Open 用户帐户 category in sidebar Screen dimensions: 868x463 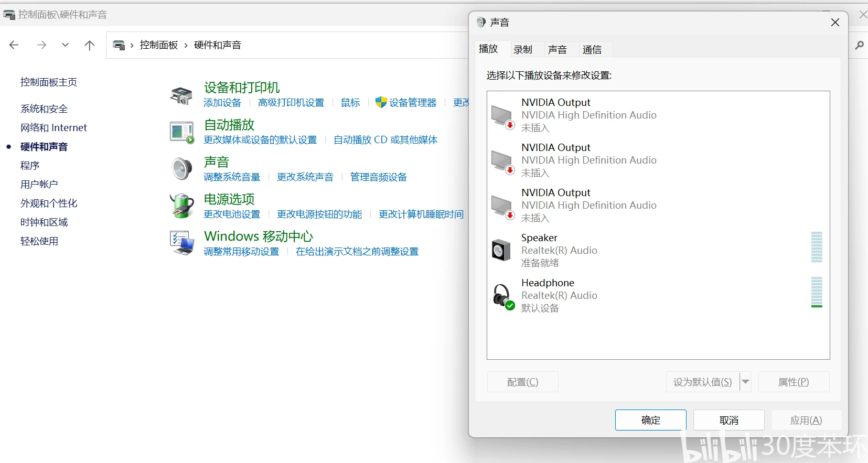tap(39, 185)
